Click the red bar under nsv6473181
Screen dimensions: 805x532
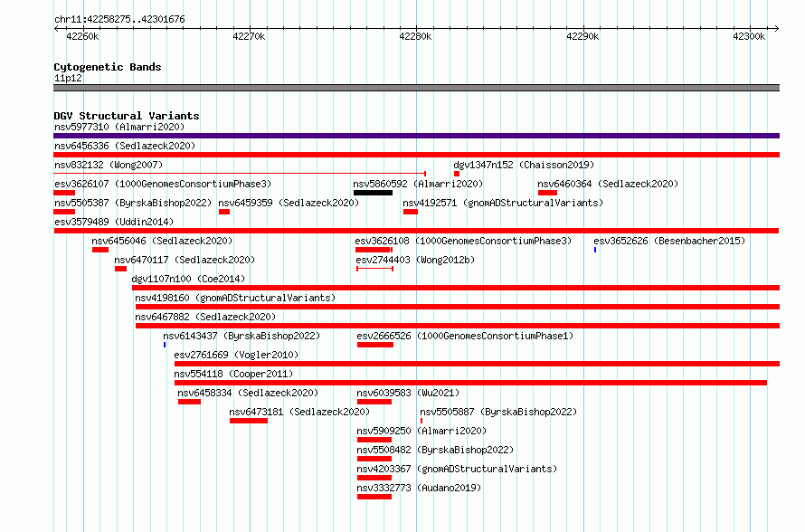(249, 421)
